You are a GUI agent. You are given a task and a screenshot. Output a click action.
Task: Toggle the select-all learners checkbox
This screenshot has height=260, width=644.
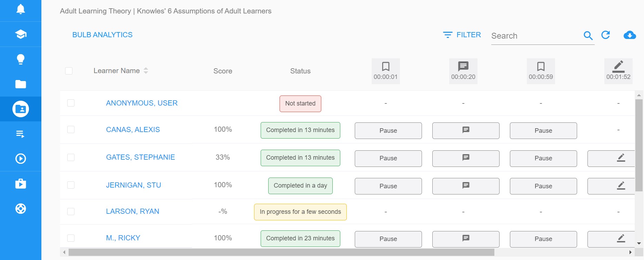pyautogui.click(x=69, y=71)
